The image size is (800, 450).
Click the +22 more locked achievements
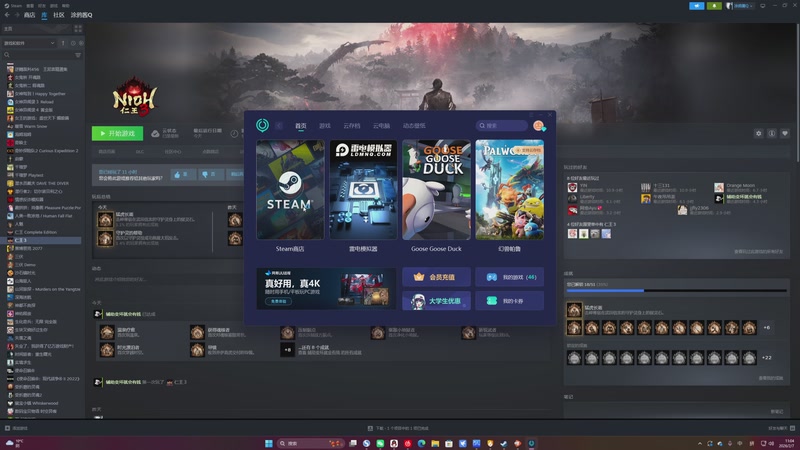[x=766, y=358]
